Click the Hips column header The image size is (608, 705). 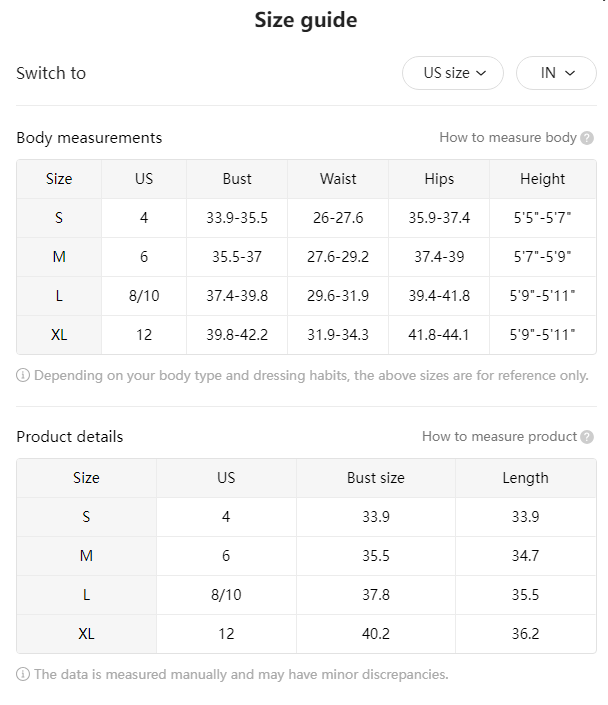[439, 179]
